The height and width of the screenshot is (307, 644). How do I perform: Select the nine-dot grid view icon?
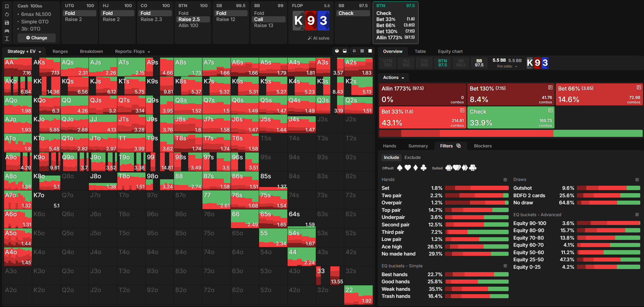click(x=362, y=51)
